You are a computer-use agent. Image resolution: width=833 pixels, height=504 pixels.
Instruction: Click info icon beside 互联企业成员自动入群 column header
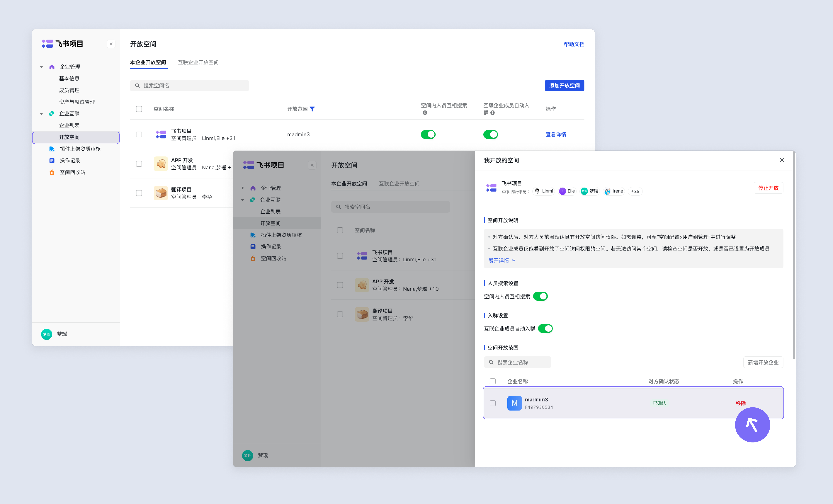point(493,113)
